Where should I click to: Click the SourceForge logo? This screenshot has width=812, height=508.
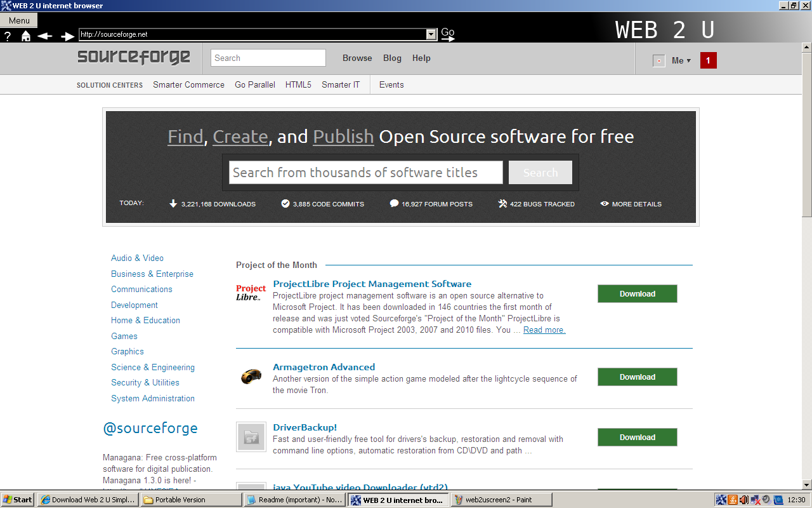133,57
